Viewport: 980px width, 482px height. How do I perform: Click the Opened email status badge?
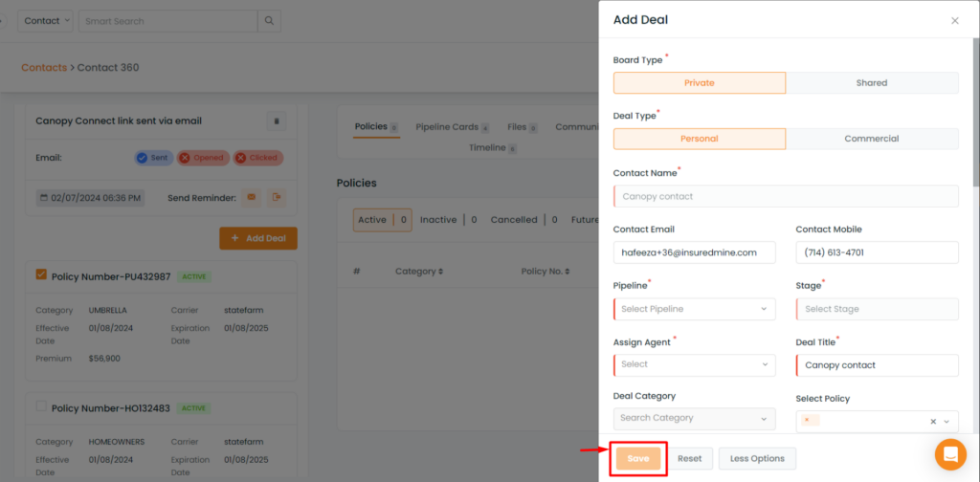coord(203,158)
